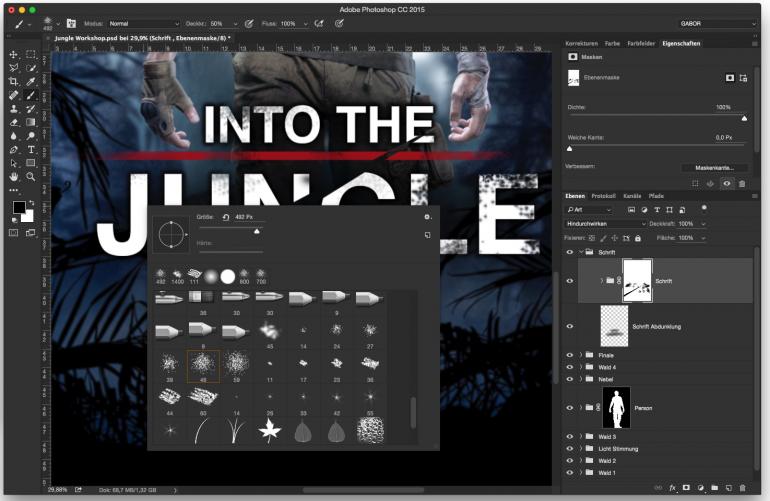Toggle visibility of Wald 3 group

[570, 437]
